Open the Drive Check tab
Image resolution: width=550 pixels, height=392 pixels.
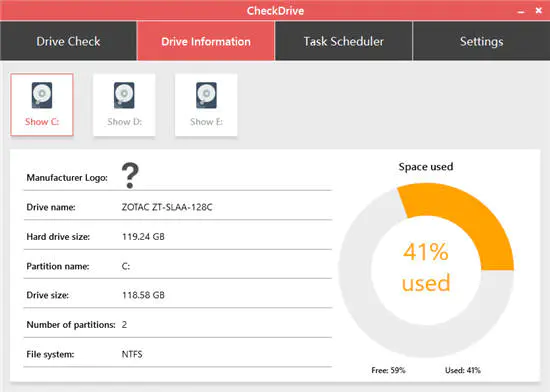click(68, 41)
